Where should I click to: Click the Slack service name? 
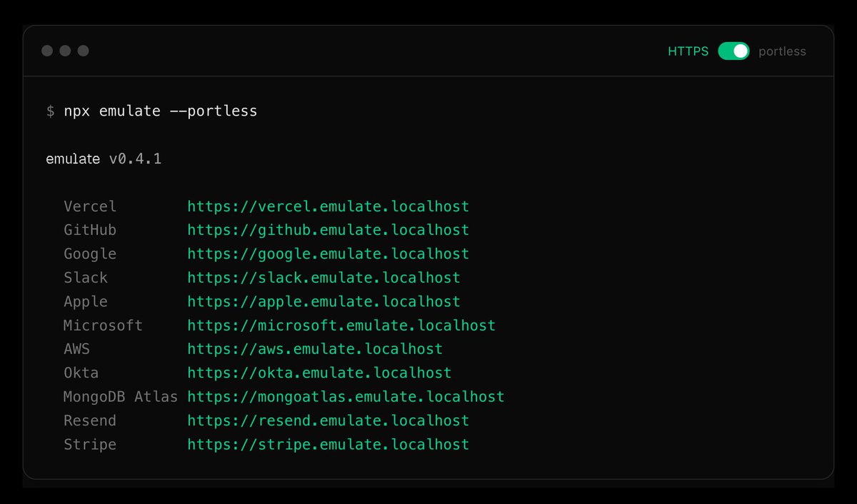pyautogui.click(x=86, y=278)
